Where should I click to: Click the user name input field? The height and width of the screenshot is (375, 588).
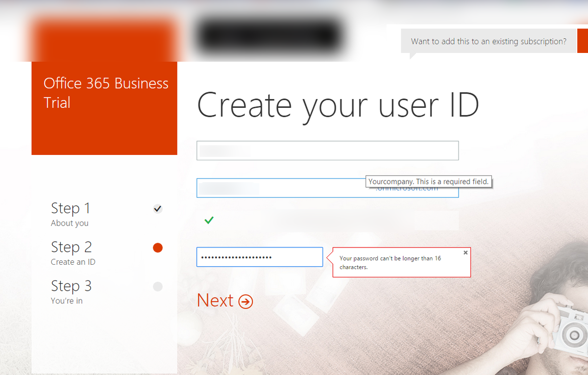click(327, 150)
